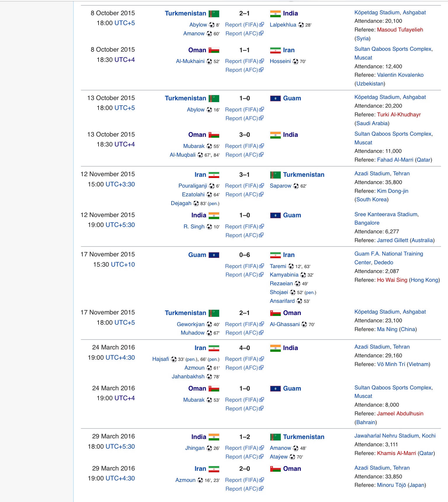Click Turkmenistan flag in 8 October match
448x502 pixels.
coord(214,14)
